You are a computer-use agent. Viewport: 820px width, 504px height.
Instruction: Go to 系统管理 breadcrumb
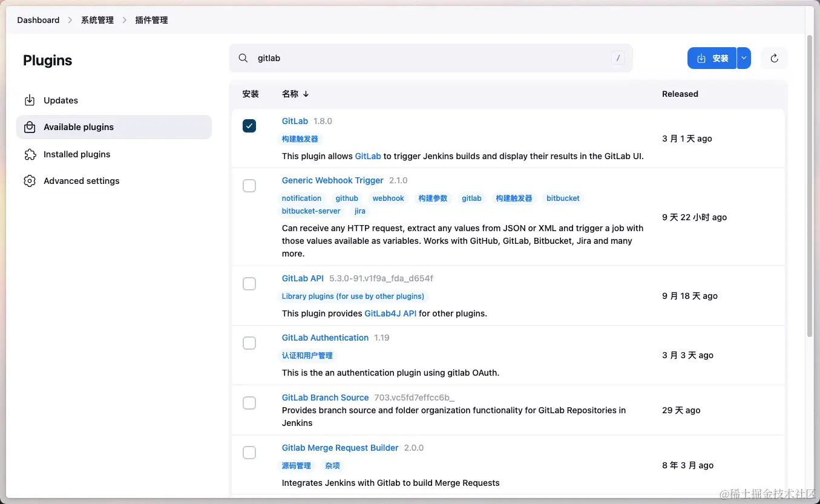pyautogui.click(x=97, y=20)
